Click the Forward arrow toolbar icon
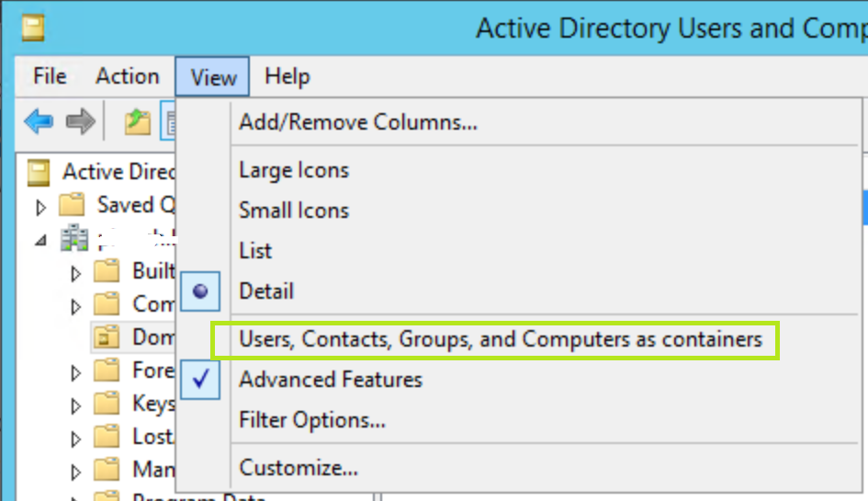 [81, 121]
